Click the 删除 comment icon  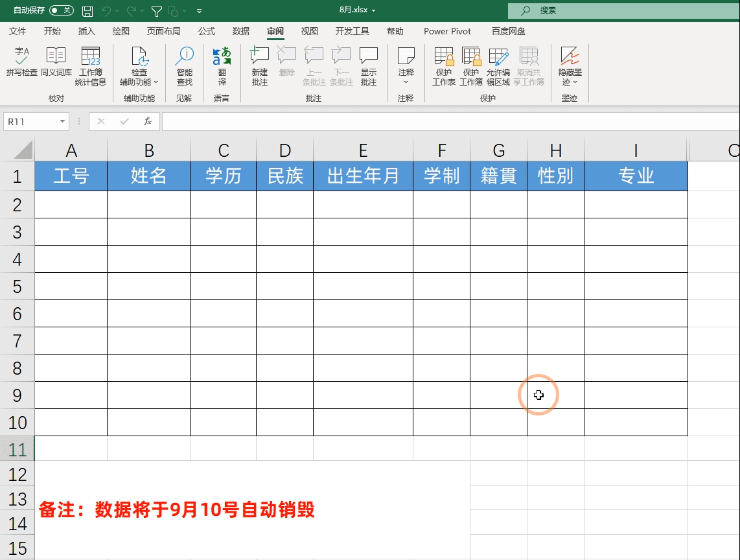coord(286,62)
